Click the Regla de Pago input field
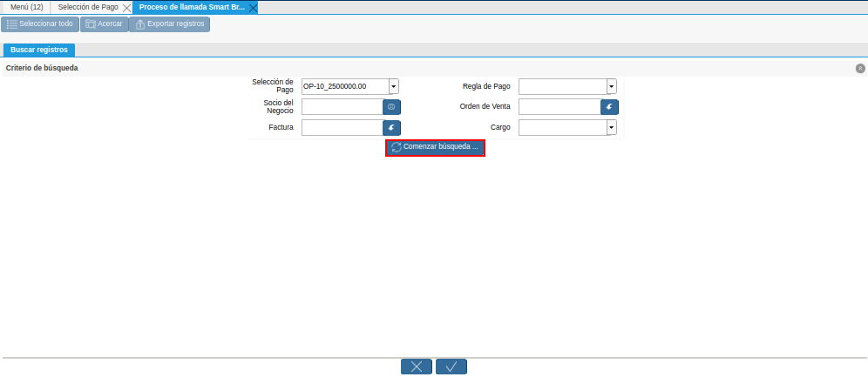The image size is (868, 377). click(563, 86)
